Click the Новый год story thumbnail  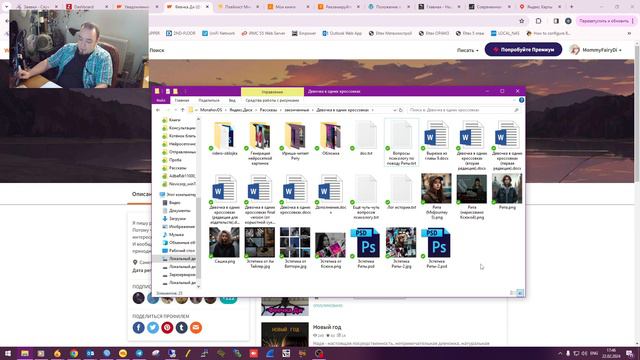pyautogui.click(x=284, y=335)
